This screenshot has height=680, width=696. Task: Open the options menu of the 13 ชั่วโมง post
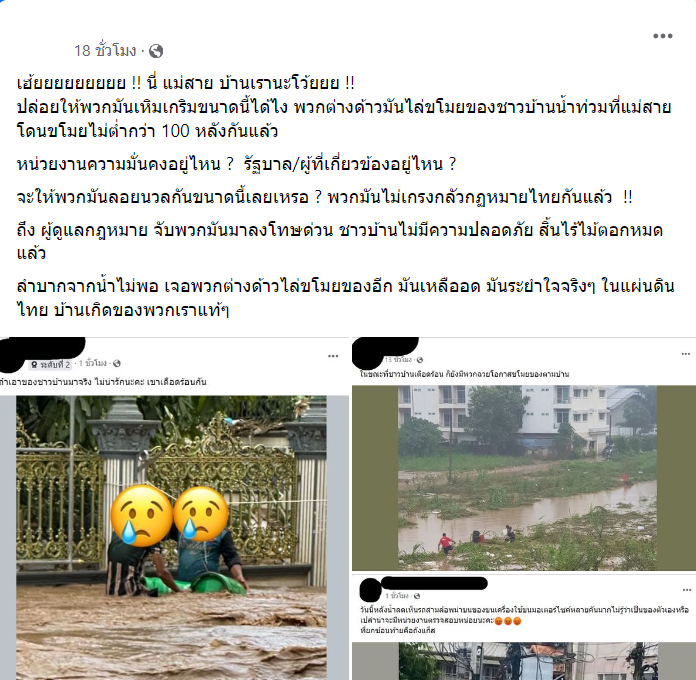click(686, 354)
